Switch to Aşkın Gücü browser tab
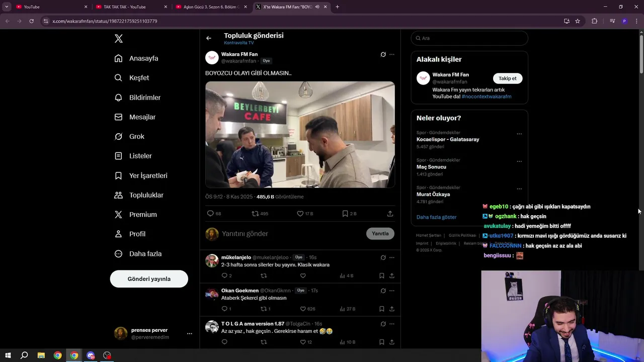Viewport: 644px width, 362px height. point(210,7)
